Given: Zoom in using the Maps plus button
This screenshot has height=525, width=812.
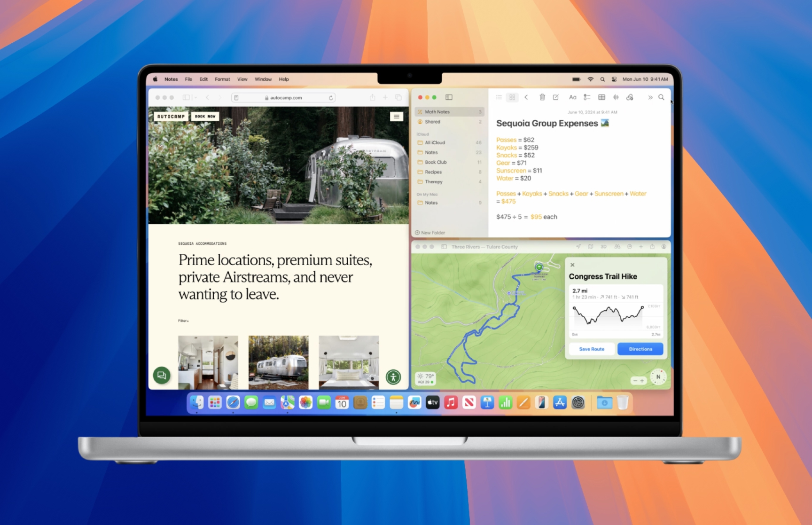Looking at the screenshot, I should coord(642,381).
